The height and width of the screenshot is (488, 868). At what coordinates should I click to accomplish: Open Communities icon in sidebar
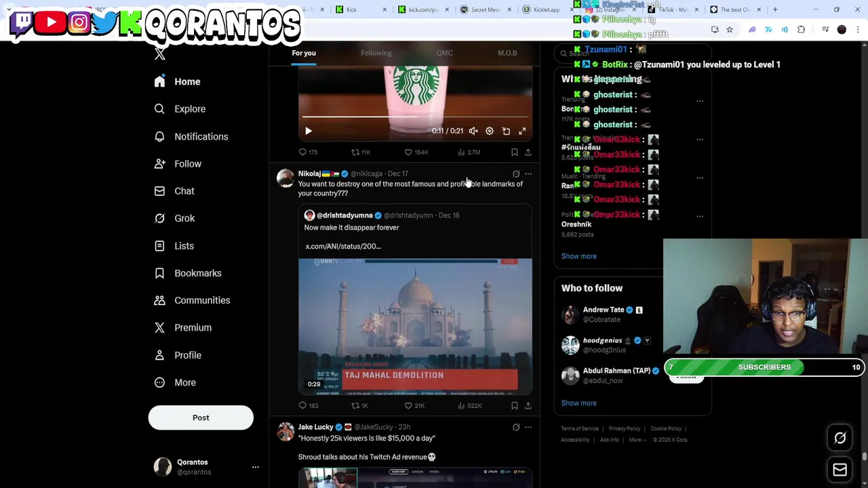(159, 300)
